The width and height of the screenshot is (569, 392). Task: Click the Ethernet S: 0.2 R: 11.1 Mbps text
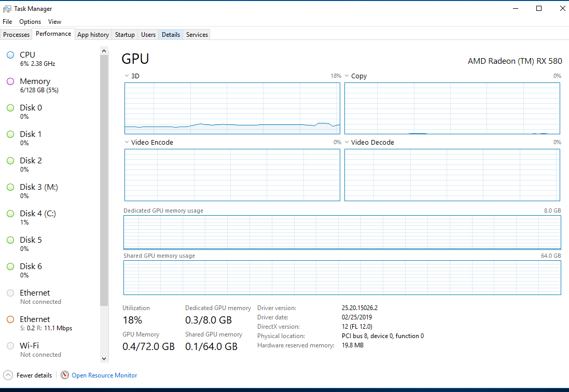coord(46,328)
